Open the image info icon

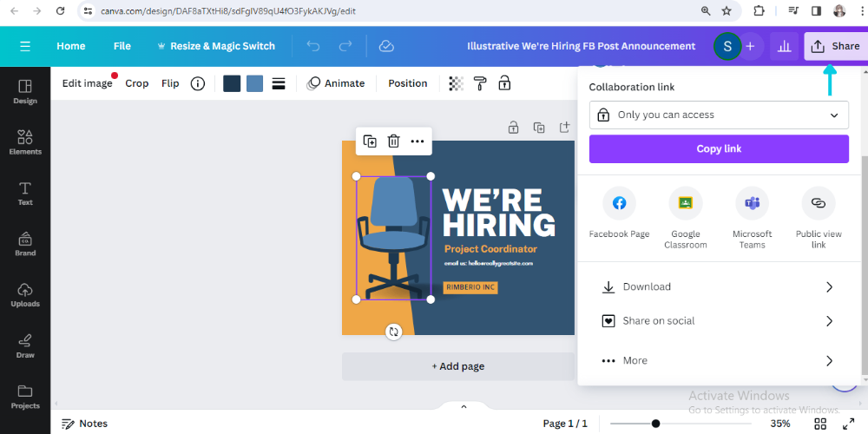click(x=198, y=83)
